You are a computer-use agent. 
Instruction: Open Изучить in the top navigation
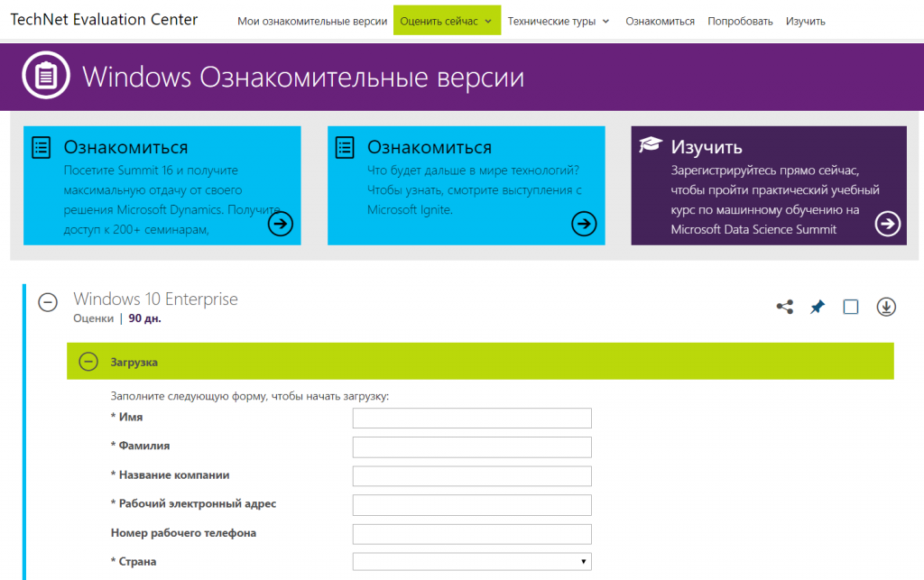pos(806,22)
